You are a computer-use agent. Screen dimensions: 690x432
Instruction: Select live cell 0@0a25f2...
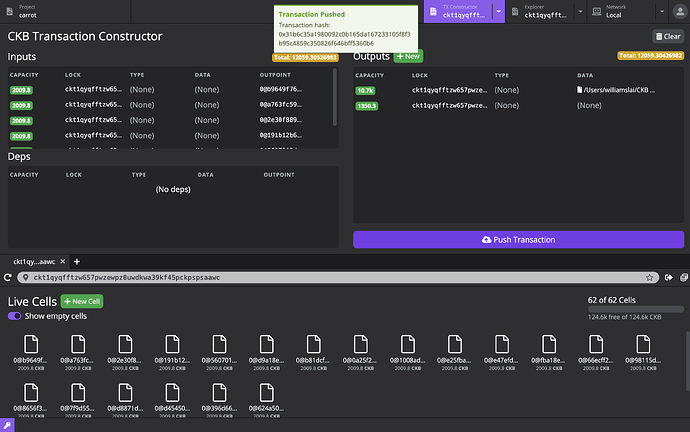click(360, 352)
